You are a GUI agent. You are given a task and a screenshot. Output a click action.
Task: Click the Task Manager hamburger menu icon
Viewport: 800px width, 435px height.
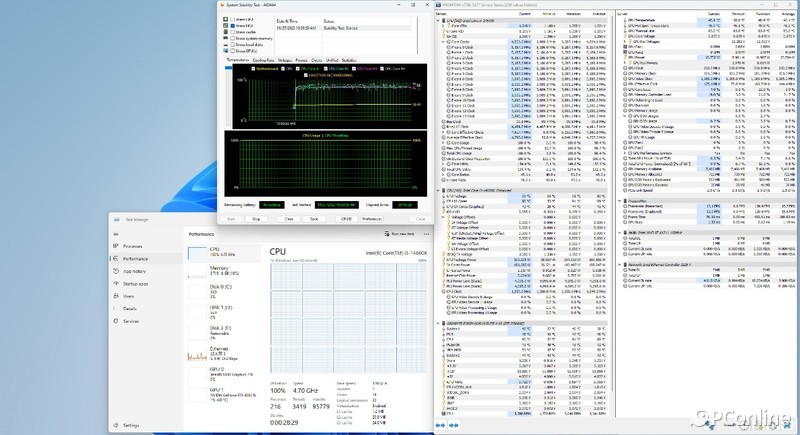point(115,232)
